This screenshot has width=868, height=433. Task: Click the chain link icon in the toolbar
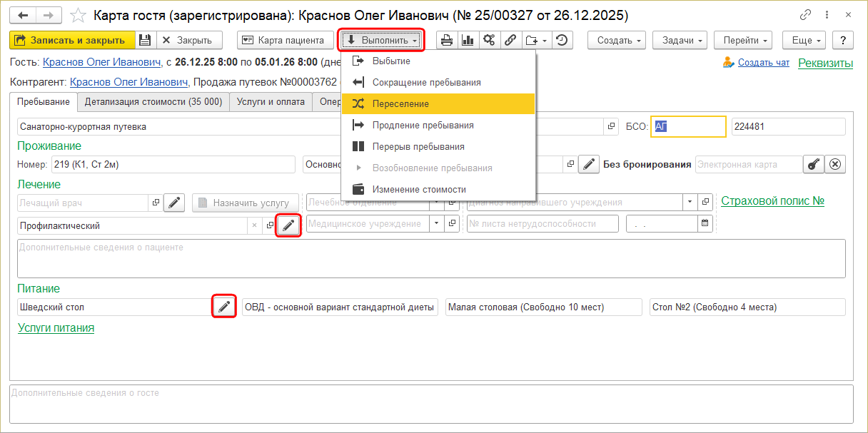(511, 41)
